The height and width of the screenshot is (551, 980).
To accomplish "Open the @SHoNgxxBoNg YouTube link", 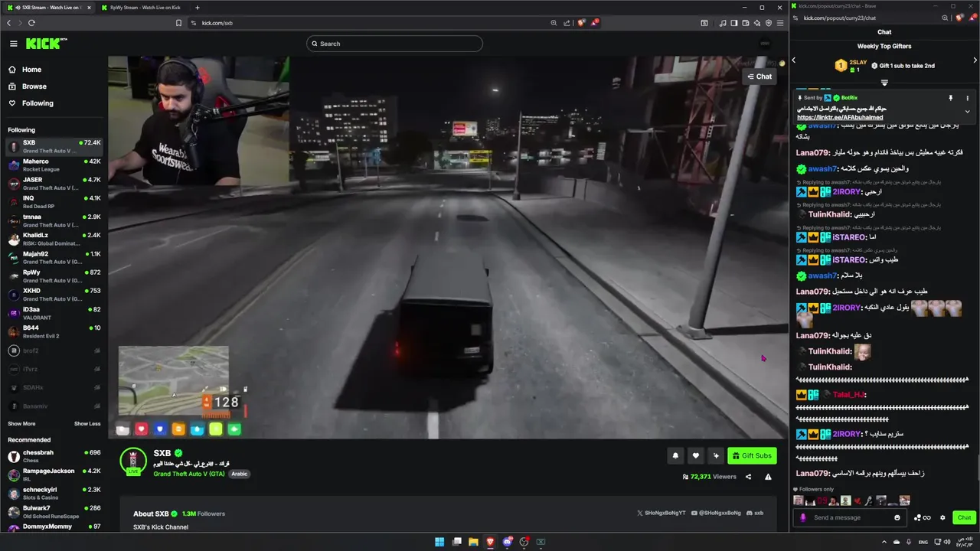I will (716, 513).
